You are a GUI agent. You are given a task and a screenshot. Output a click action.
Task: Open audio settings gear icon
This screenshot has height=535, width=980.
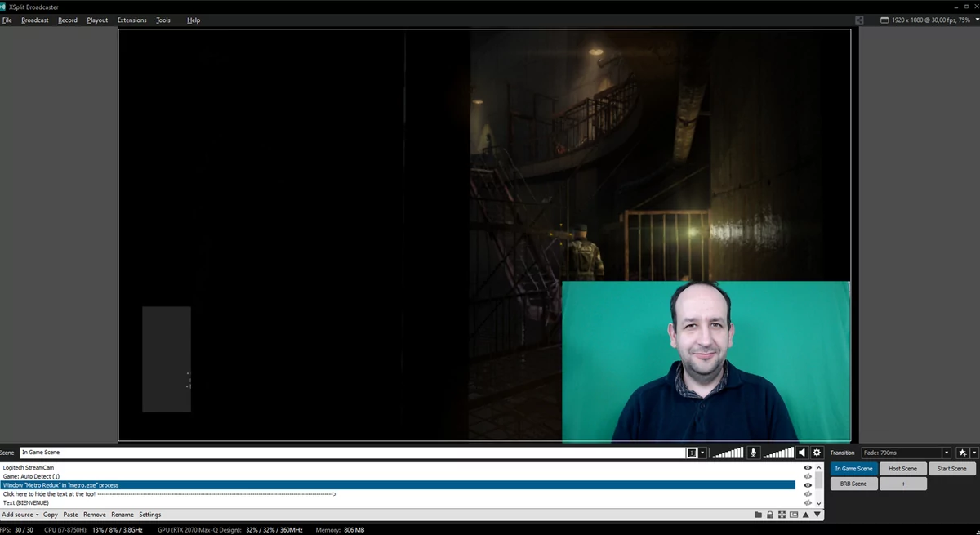(817, 453)
